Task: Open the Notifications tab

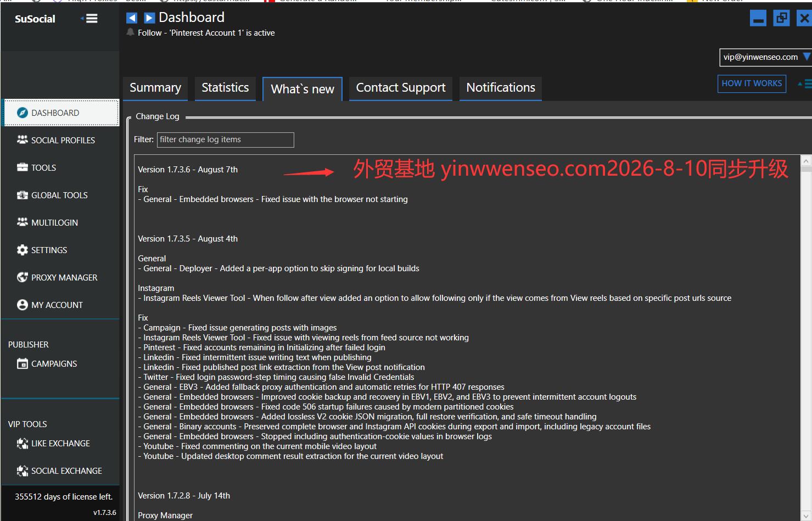Action: pos(501,88)
